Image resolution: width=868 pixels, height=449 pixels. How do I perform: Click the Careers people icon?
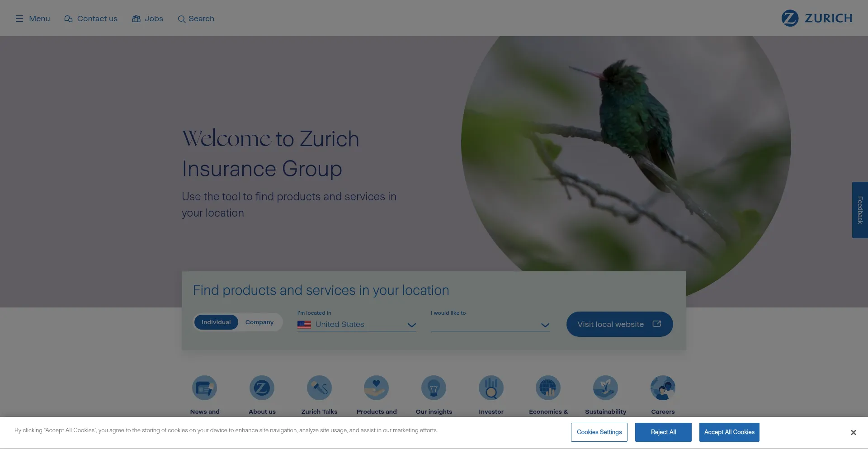pyautogui.click(x=663, y=388)
